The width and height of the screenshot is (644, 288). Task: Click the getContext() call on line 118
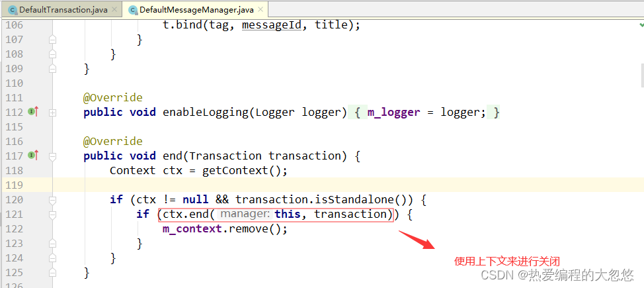pos(245,170)
